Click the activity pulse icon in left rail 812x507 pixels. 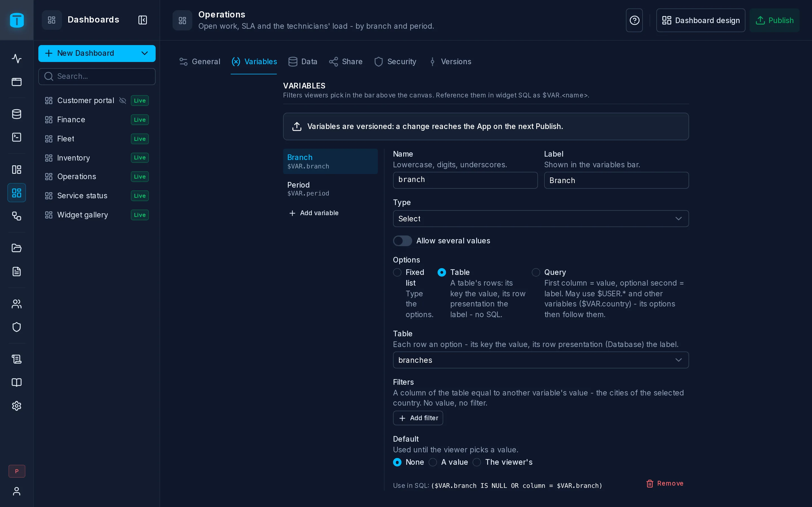point(16,59)
